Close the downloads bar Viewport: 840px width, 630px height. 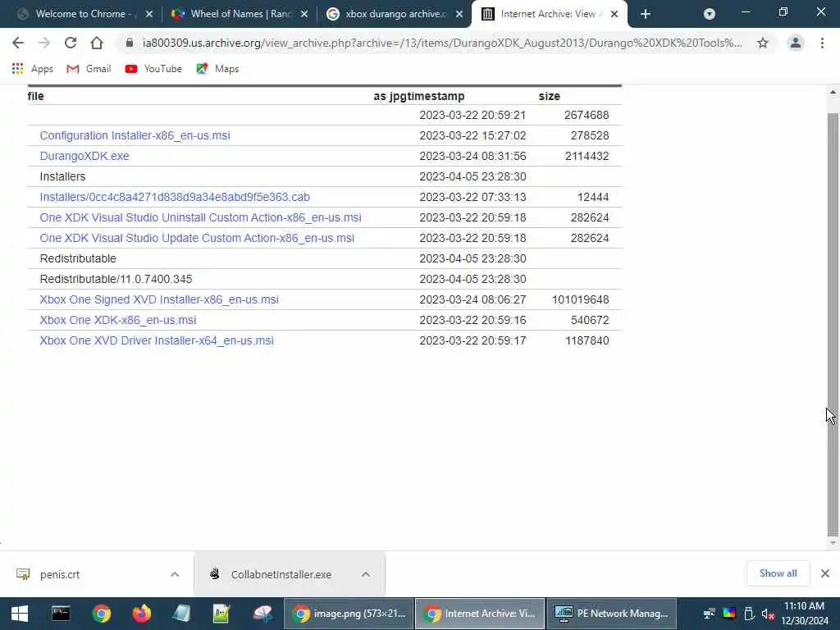click(x=825, y=573)
